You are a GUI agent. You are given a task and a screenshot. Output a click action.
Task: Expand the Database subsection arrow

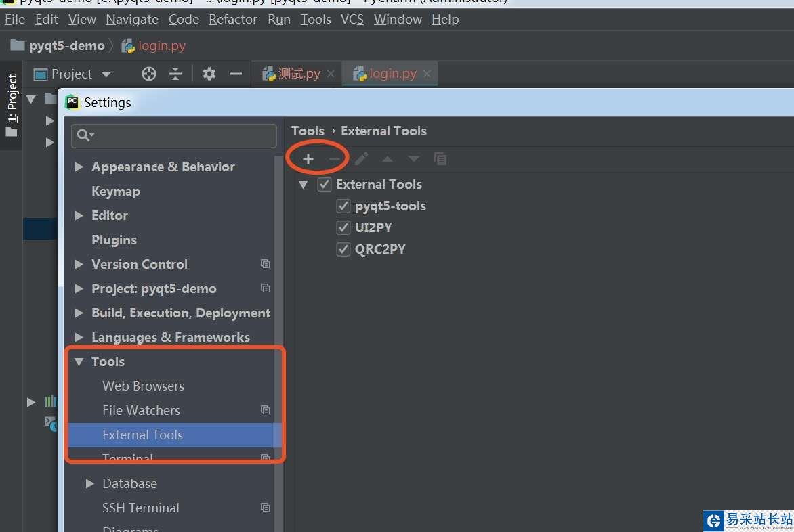[x=90, y=483]
